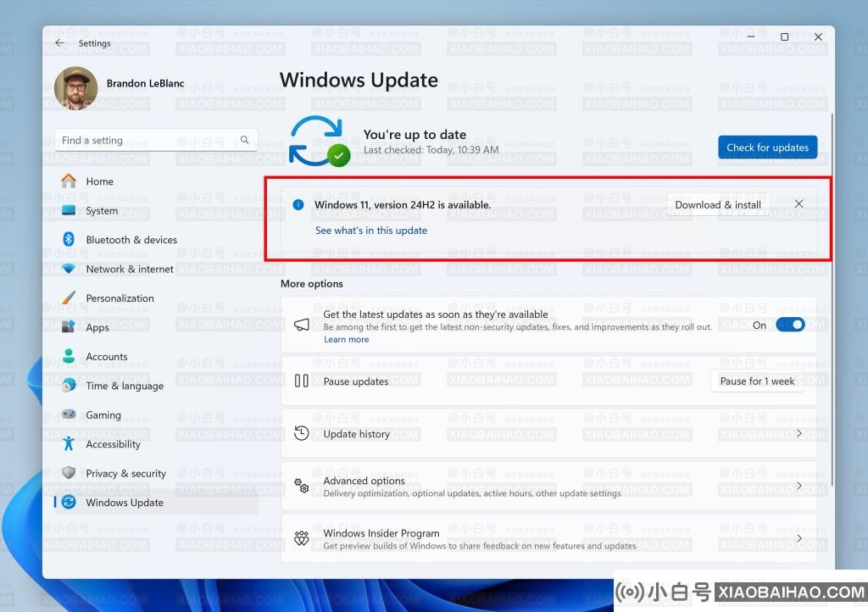868x612 pixels.
Task: Click the Time & language globe icon
Action: pos(69,385)
